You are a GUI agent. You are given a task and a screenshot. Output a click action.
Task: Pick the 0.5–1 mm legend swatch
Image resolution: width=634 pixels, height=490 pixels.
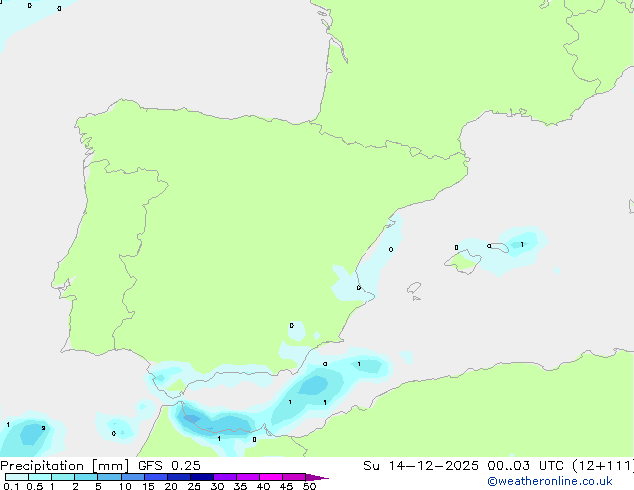(x=40, y=477)
